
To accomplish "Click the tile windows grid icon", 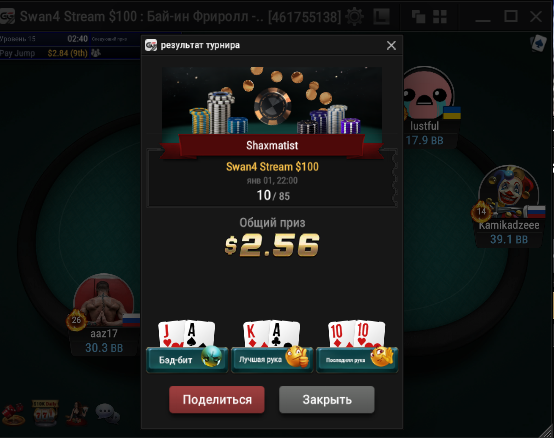I will click(x=440, y=17).
